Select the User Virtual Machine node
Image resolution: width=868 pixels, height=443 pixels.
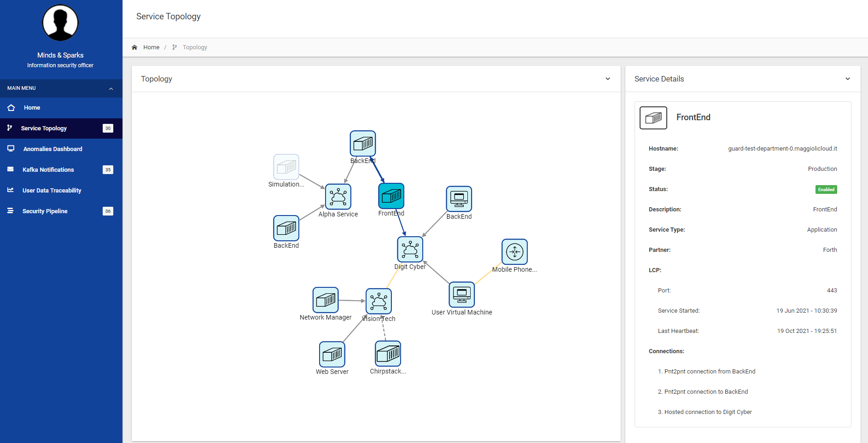click(x=462, y=295)
